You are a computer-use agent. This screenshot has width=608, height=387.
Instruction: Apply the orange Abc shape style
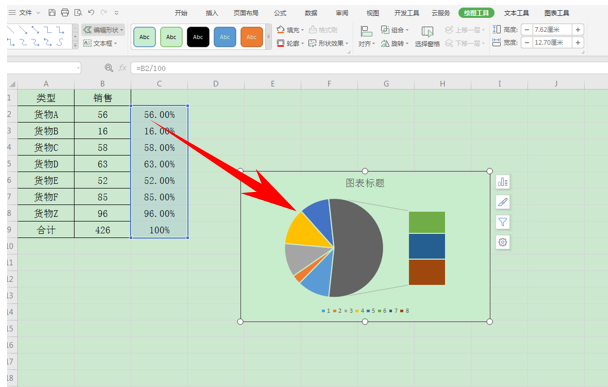251,37
